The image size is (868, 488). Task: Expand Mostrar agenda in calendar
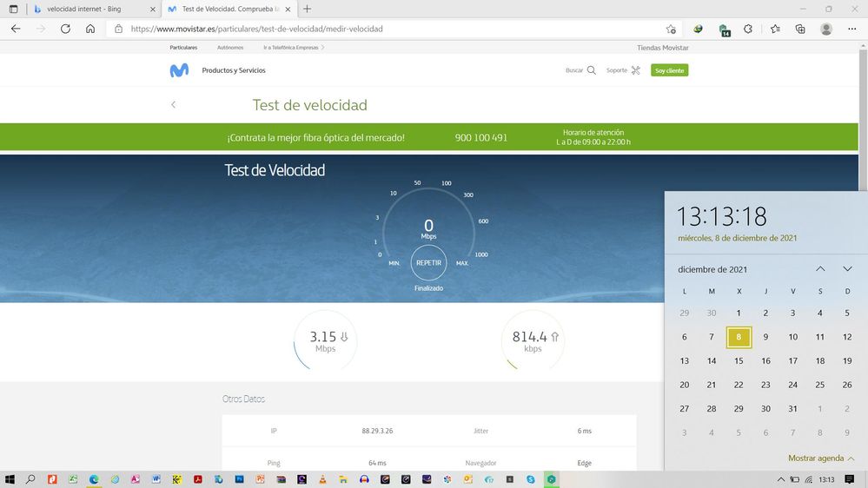pos(821,458)
